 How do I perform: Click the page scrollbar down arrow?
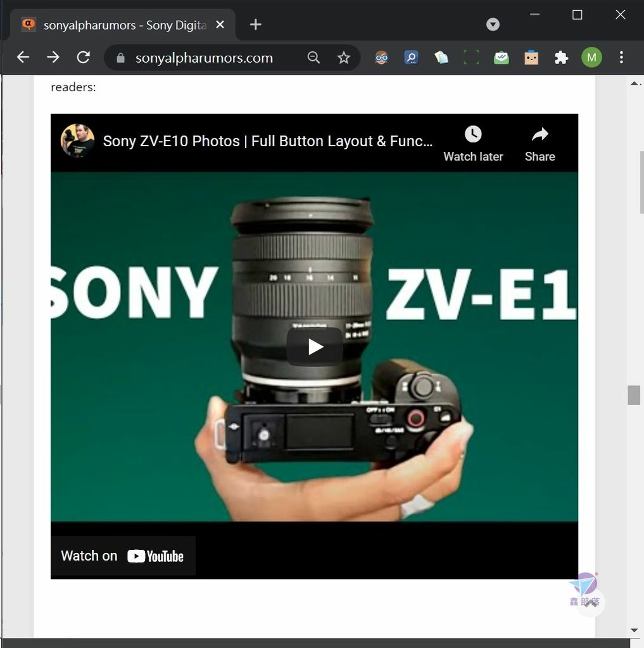tap(634, 630)
